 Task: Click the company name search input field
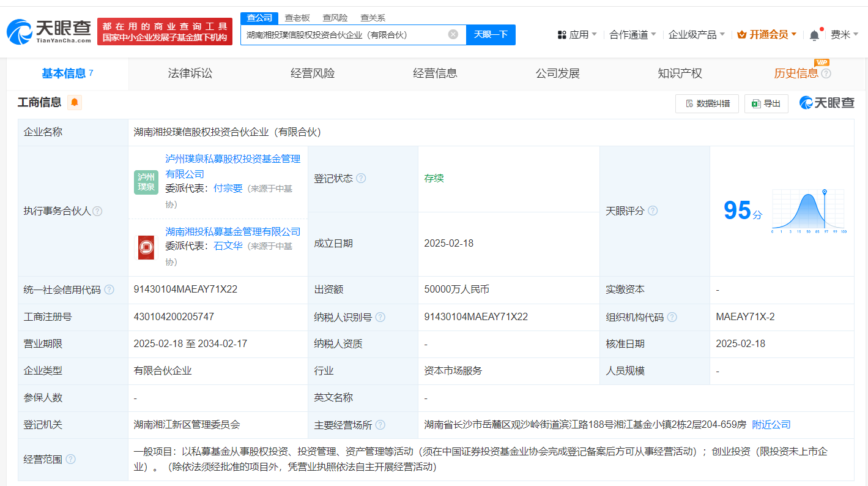[x=345, y=34]
